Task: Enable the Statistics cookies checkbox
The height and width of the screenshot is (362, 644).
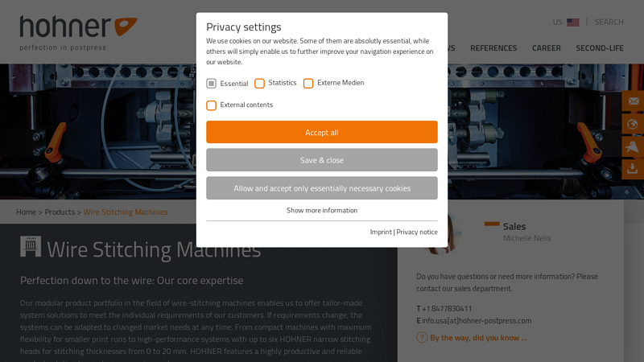Action: (x=259, y=84)
